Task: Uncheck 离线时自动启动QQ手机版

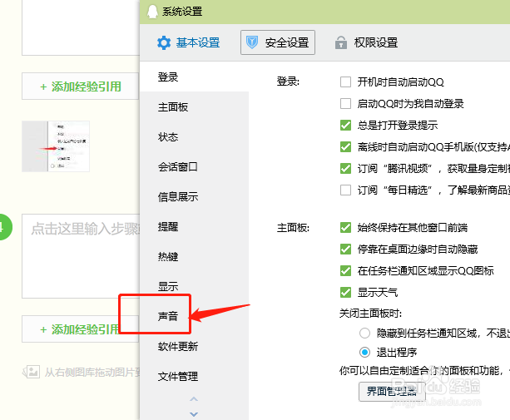Action: (345, 147)
